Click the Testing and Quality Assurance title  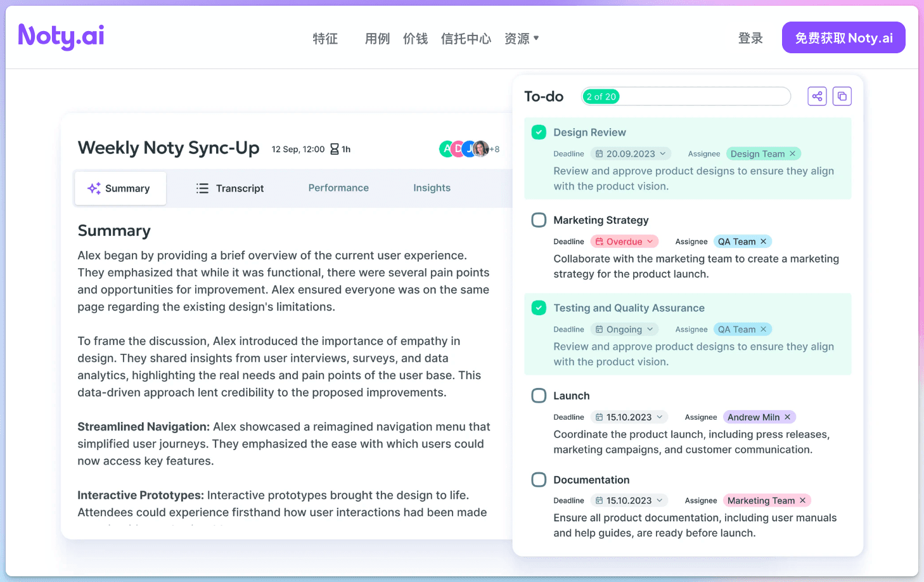click(x=629, y=307)
